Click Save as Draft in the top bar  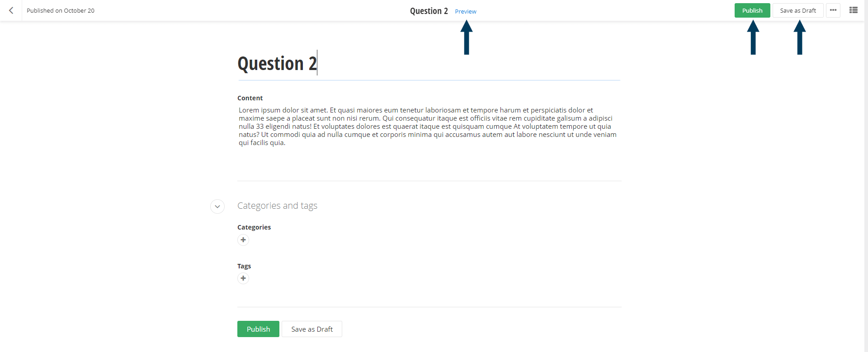click(797, 10)
